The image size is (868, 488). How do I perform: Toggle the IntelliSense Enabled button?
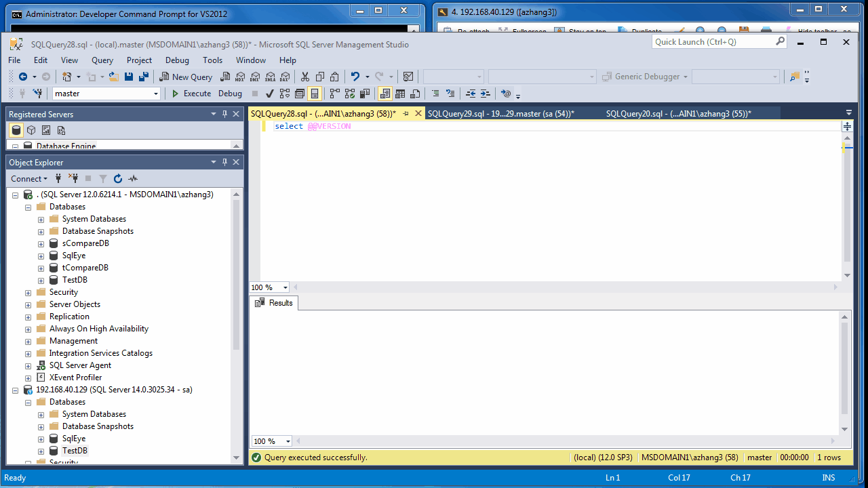pos(315,94)
